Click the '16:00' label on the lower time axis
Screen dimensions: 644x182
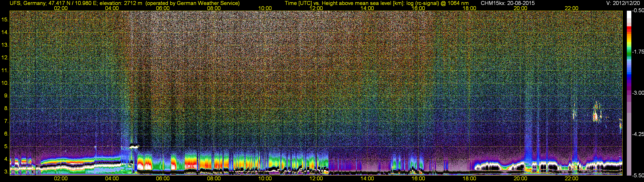tap(418, 179)
